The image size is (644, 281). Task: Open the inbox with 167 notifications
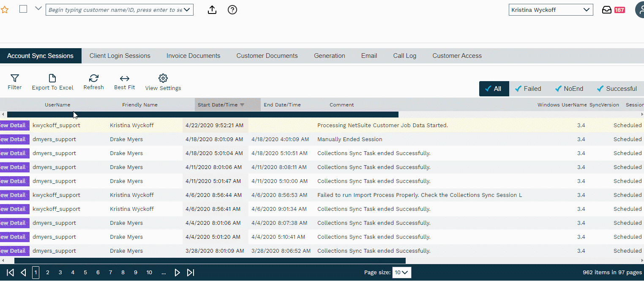click(x=607, y=10)
